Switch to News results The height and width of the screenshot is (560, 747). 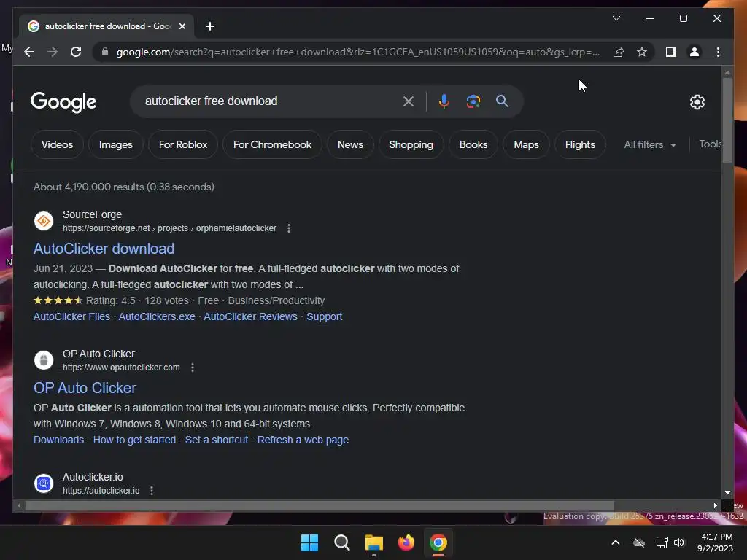350,144
